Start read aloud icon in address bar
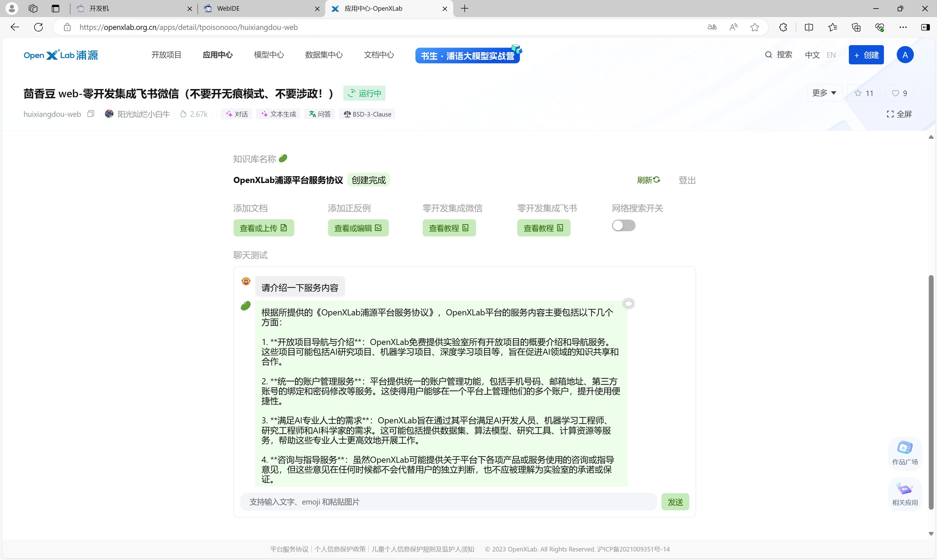Viewport: 937px width, 560px height. [x=733, y=27]
